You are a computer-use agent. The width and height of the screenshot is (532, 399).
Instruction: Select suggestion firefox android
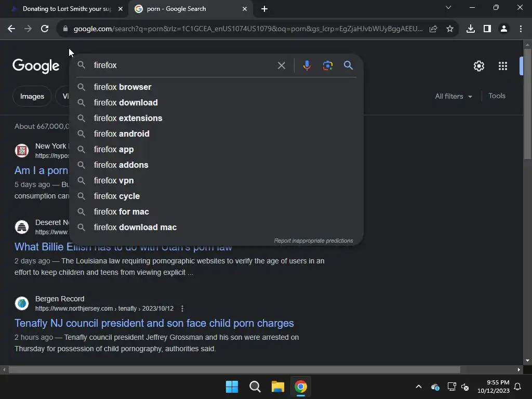[217, 134]
